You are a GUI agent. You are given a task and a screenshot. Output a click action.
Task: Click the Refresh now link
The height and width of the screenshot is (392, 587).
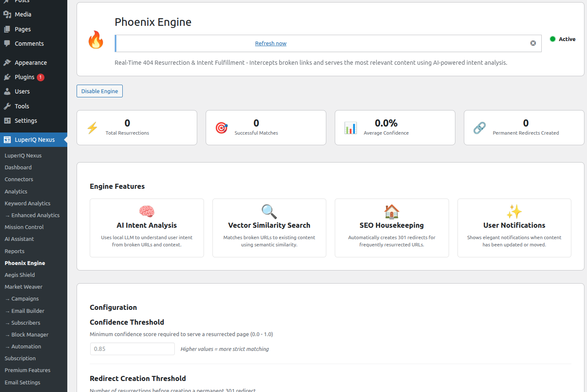(x=270, y=44)
